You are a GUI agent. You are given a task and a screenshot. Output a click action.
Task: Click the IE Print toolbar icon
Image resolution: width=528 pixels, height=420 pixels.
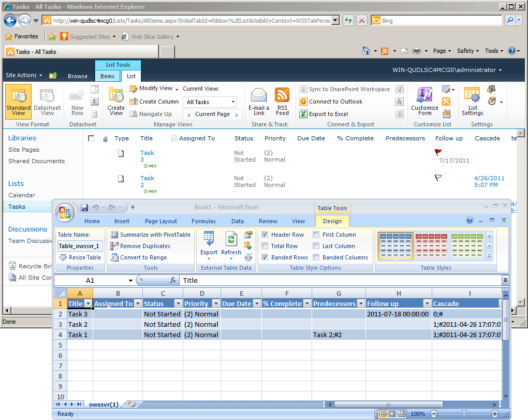[x=417, y=51]
